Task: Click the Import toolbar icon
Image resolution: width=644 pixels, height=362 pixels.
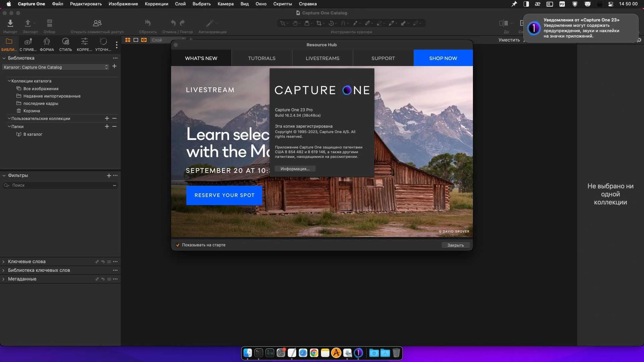Action: coord(10,23)
